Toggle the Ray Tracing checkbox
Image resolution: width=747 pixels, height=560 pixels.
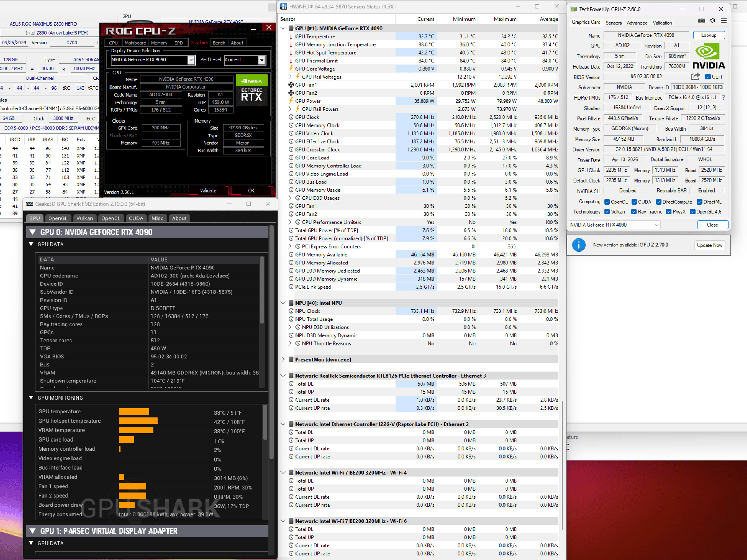point(634,212)
